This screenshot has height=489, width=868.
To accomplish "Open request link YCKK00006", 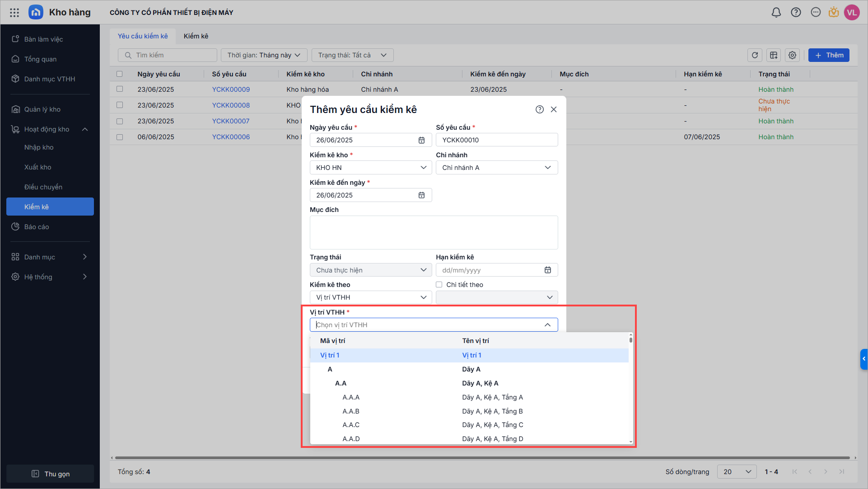I will click(231, 137).
